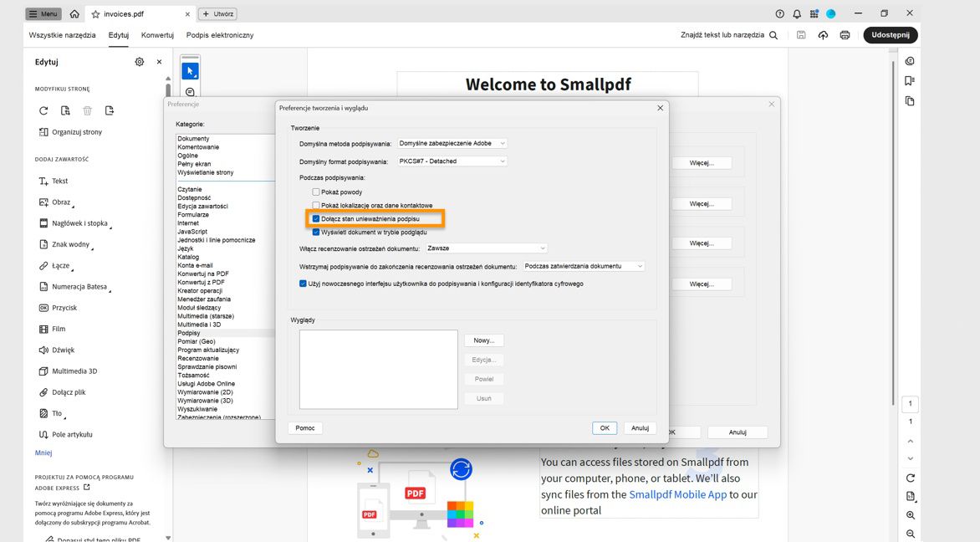Uncheck Dołącz stan unieważnienia podpisu
Screen dimensions: 980x542
[315, 219]
